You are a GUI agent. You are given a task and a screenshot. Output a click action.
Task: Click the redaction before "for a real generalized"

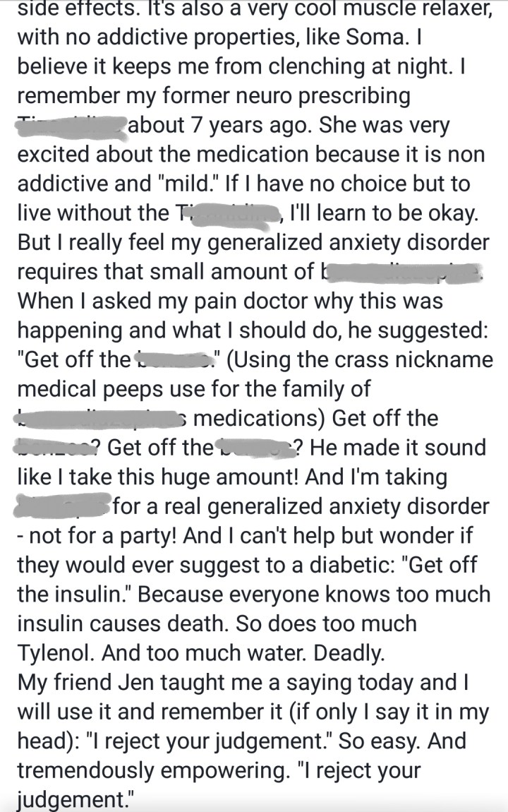[x=63, y=506]
